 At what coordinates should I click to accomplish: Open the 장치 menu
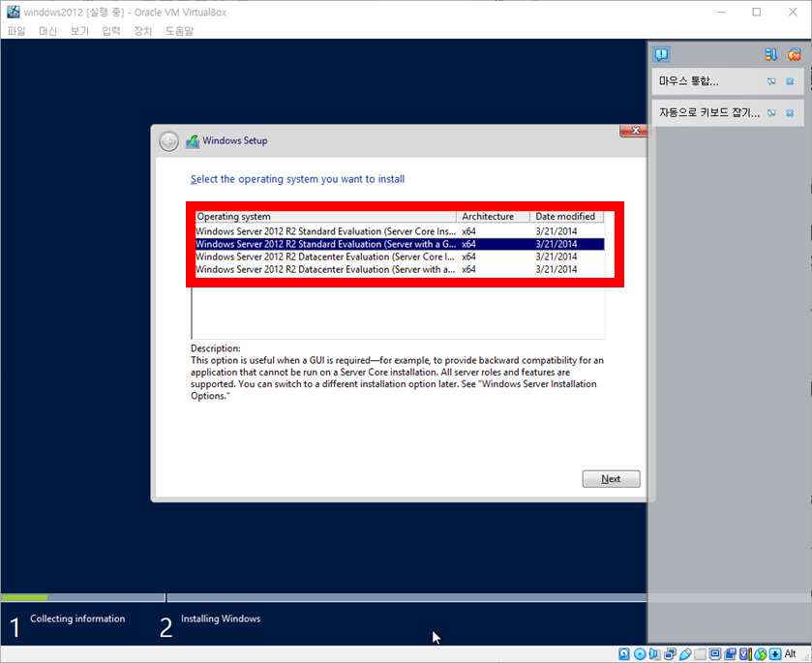tap(142, 31)
